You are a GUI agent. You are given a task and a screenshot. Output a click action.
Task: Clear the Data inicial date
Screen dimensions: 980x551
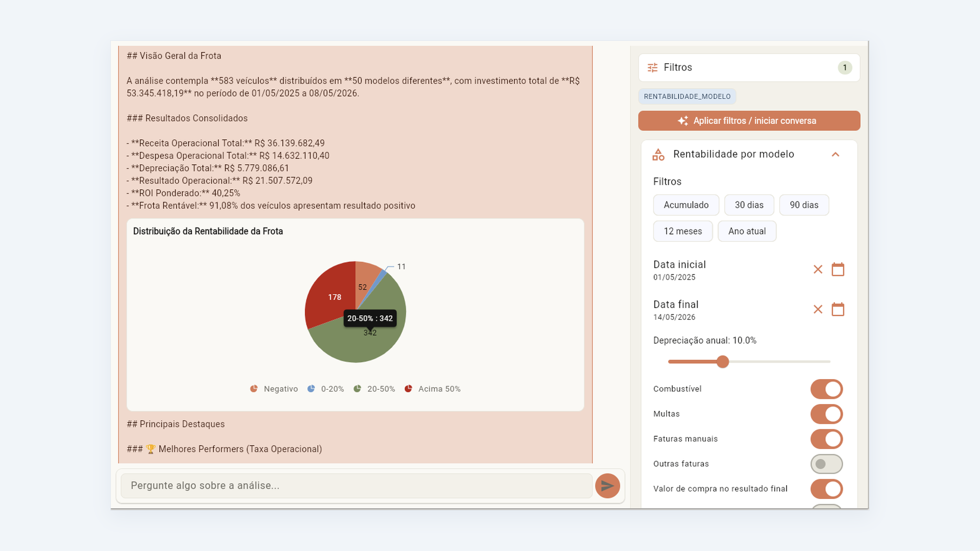click(x=818, y=269)
